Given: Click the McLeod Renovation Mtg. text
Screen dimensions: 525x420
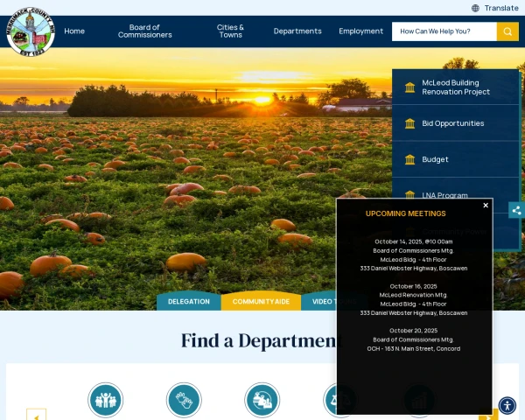Looking at the screenshot, I should pyautogui.click(x=414, y=295).
